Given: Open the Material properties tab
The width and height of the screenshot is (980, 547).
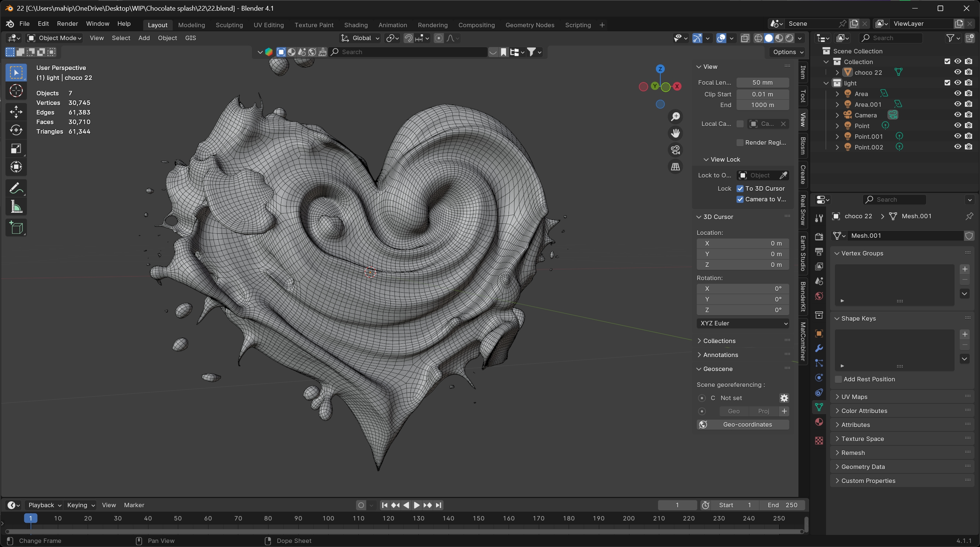Looking at the screenshot, I should (x=819, y=422).
